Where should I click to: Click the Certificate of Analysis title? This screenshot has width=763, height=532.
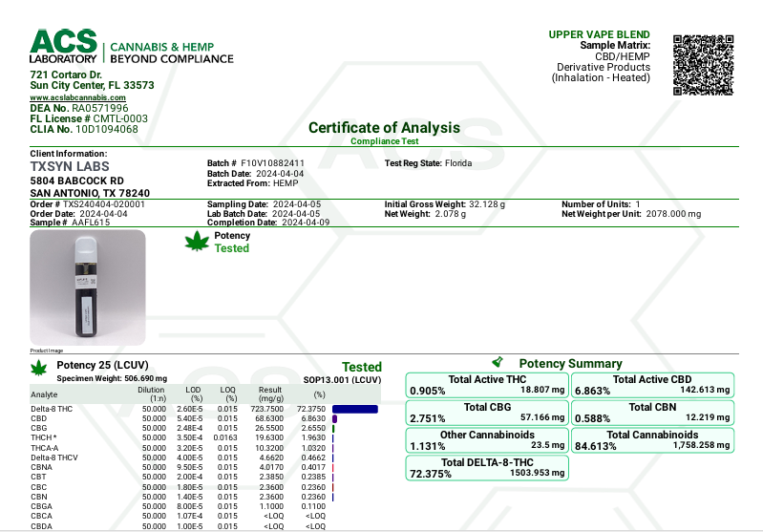385,128
